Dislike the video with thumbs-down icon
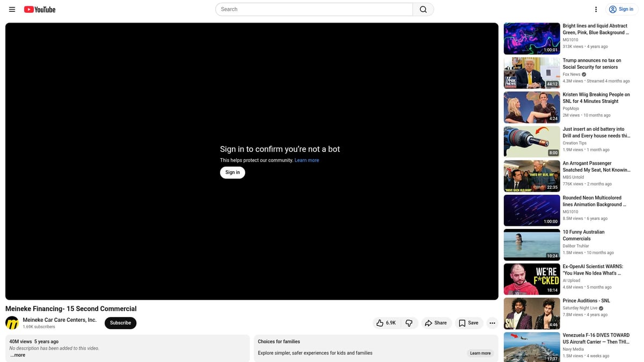The image size is (644, 362). (x=409, y=323)
